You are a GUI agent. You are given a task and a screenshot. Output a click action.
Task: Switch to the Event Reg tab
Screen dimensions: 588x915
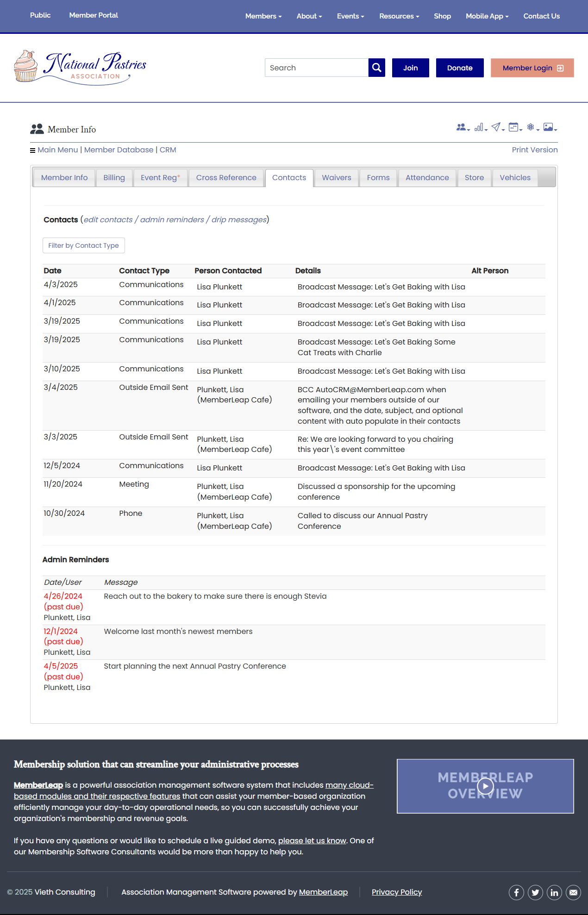tap(161, 178)
